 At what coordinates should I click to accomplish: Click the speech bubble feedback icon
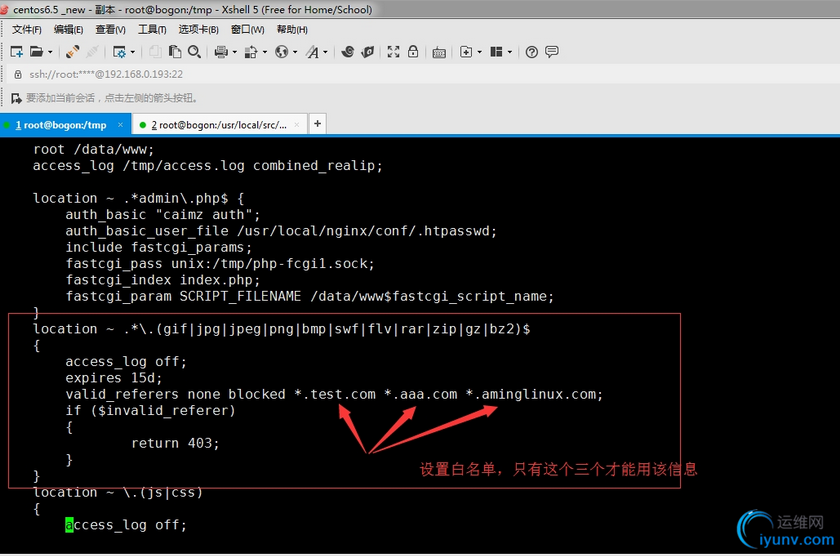tap(552, 52)
